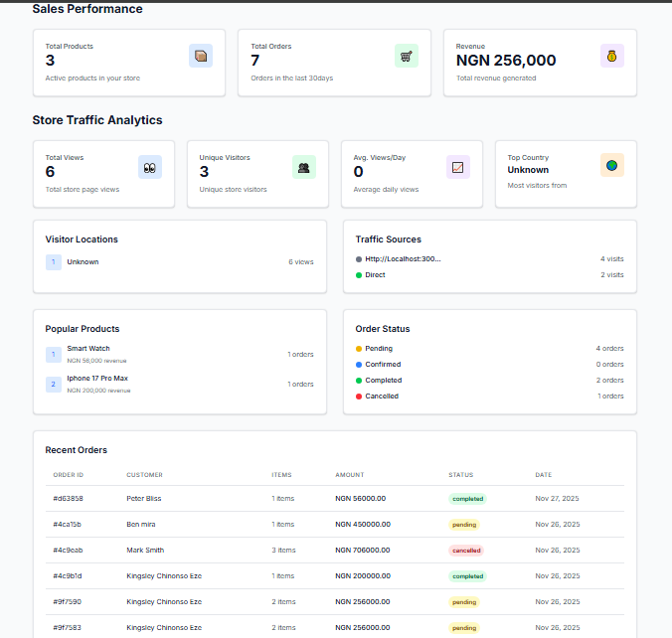Click the pending badge for order #4ca15b
672x638 pixels.
464,525
